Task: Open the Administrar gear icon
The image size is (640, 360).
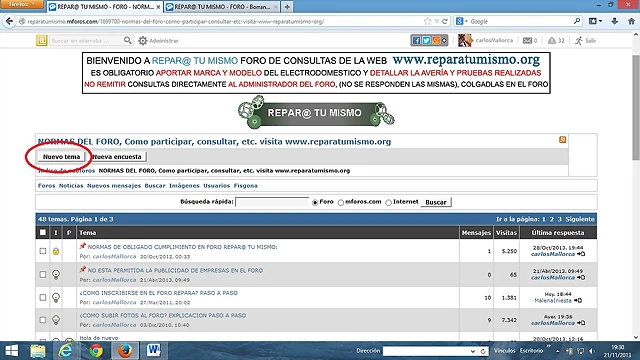Action: (142, 41)
